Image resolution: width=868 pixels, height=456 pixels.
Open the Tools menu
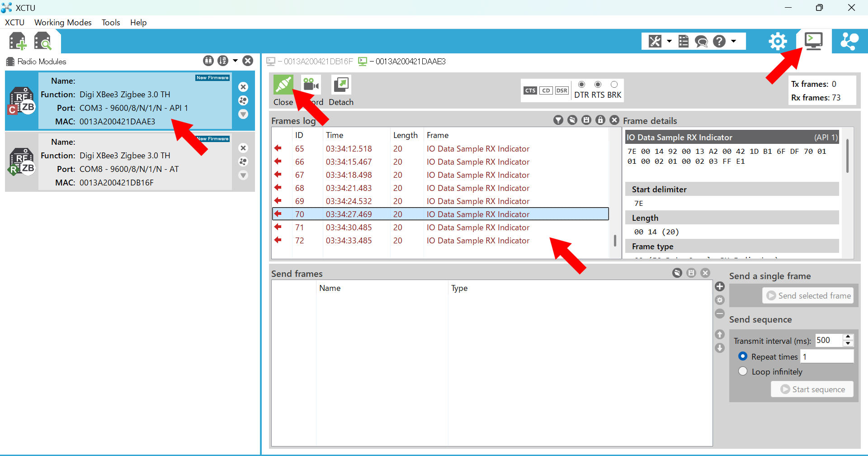111,23
